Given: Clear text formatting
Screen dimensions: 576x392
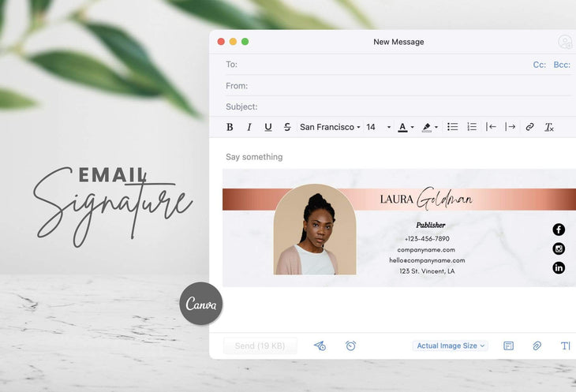Looking at the screenshot, I should [549, 127].
